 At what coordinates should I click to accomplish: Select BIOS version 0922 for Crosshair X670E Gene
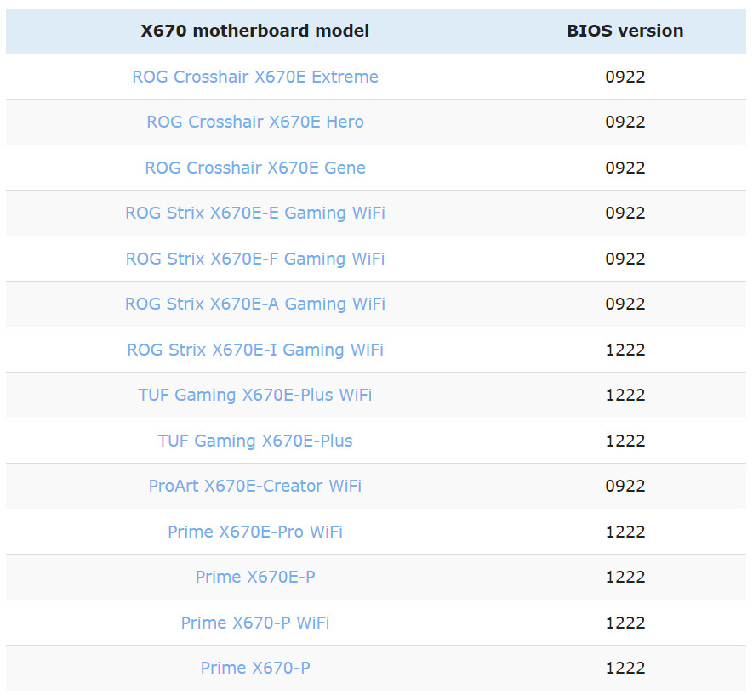click(625, 168)
